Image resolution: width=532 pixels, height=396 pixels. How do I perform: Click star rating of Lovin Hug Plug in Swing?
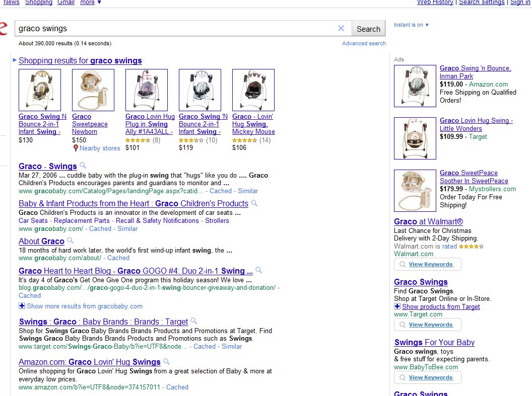[138, 140]
